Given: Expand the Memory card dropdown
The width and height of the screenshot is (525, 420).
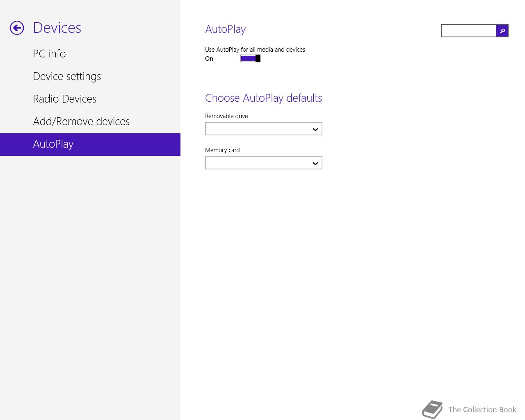Looking at the screenshot, I should coord(263,163).
